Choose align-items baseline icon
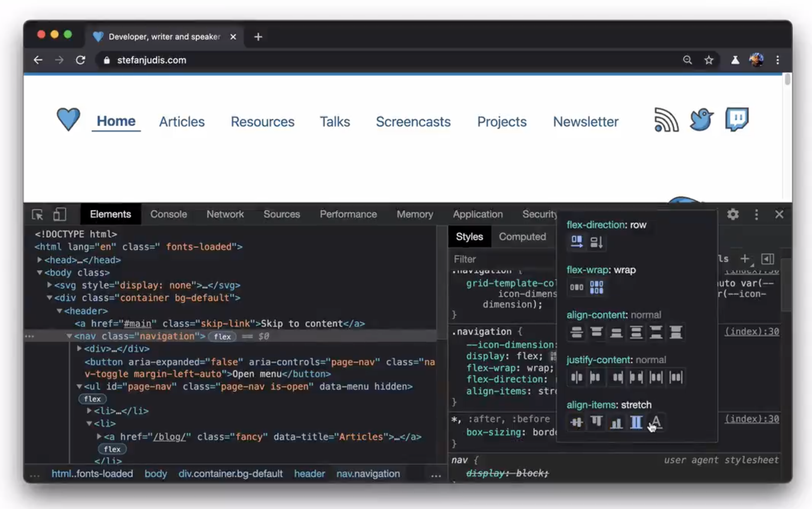This screenshot has height=509, width=812. point(656,422)
